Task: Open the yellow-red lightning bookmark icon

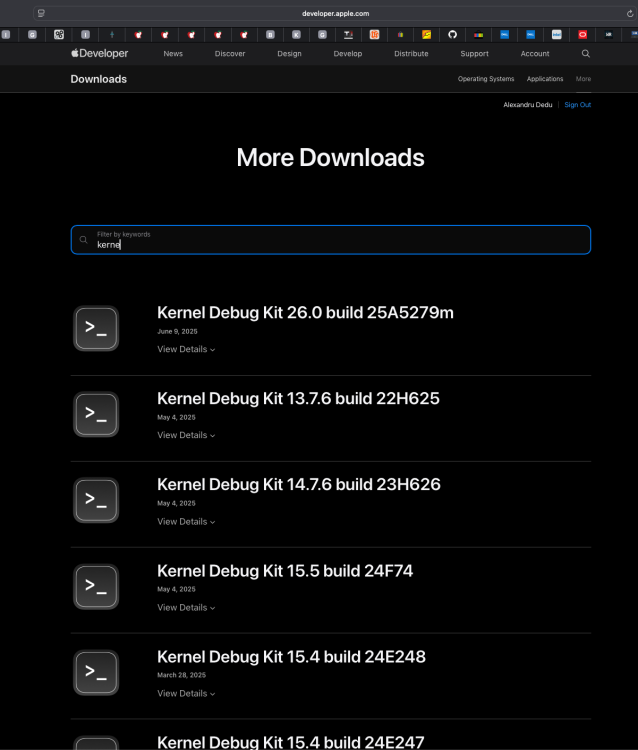Action: [x=427, y=34]
